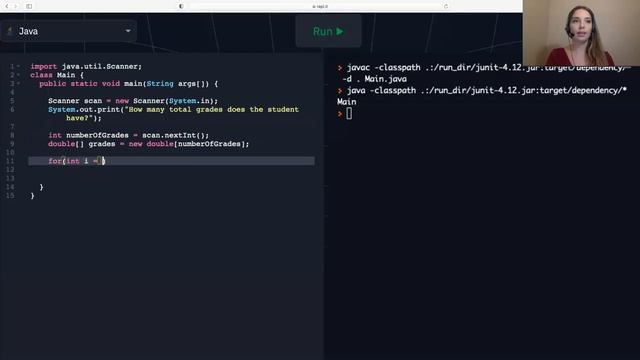Click the closing brace on line 15
The width and height of the screenshot is (640, 360).
coord(32,196)
